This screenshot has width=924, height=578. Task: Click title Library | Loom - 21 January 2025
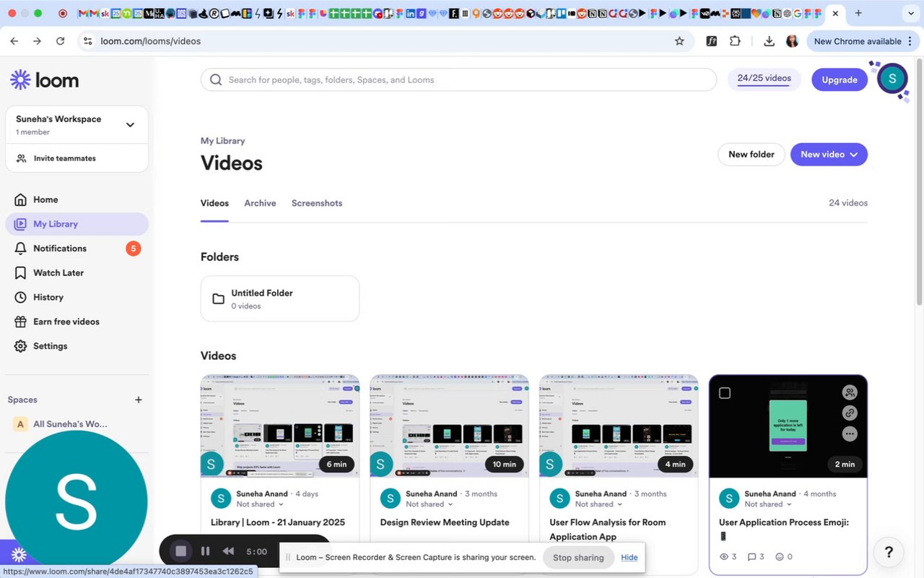pos(278,522)
